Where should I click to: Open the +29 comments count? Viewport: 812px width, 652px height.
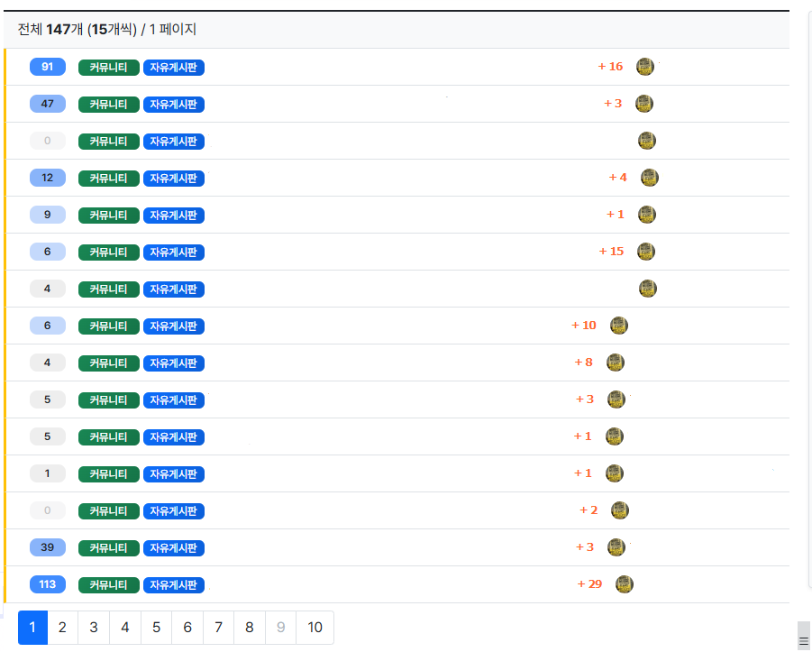pos(589,584)
